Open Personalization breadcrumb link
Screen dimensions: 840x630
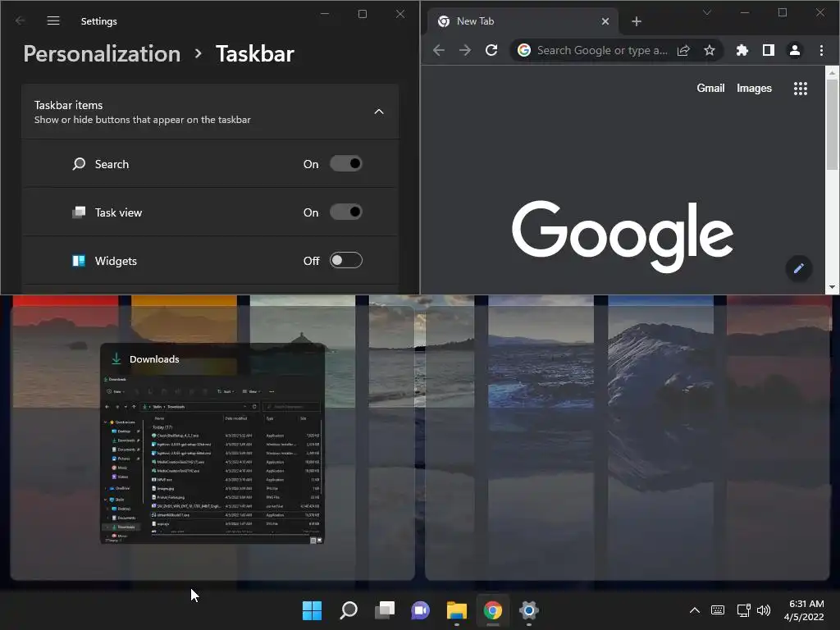(x=102, y=53)
